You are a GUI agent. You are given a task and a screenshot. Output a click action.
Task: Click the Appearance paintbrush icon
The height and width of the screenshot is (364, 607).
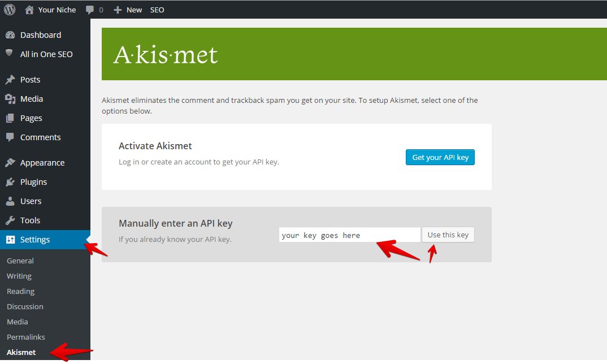tap(10, 163)
